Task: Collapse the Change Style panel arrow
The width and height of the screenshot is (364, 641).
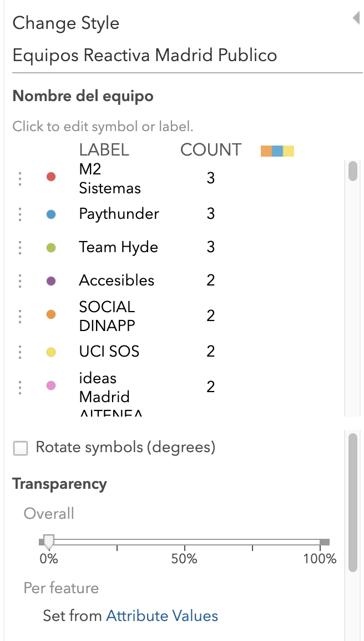Action: 356,18
